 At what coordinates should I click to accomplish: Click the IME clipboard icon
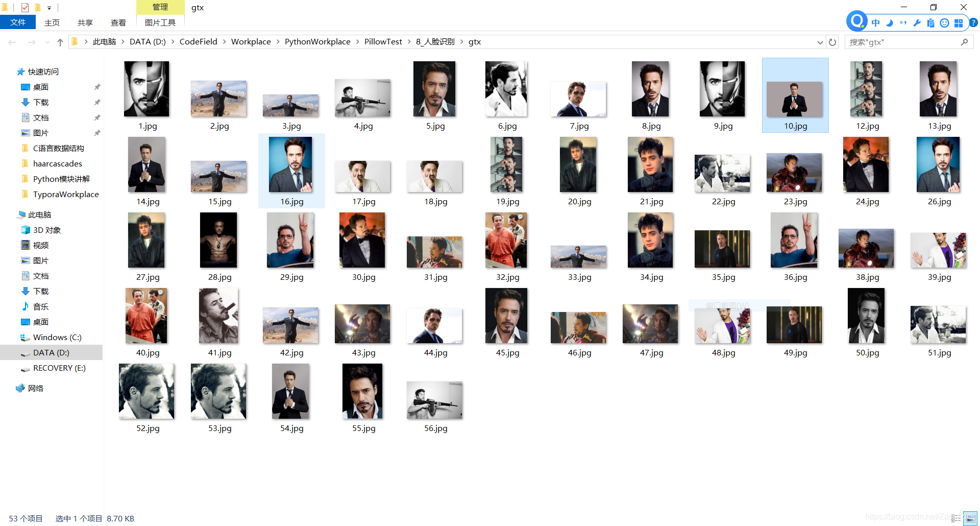pos(931,22)
